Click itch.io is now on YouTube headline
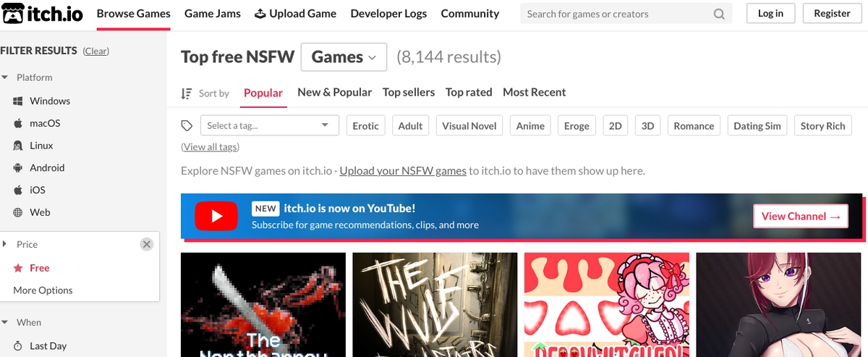 (349, 209)
